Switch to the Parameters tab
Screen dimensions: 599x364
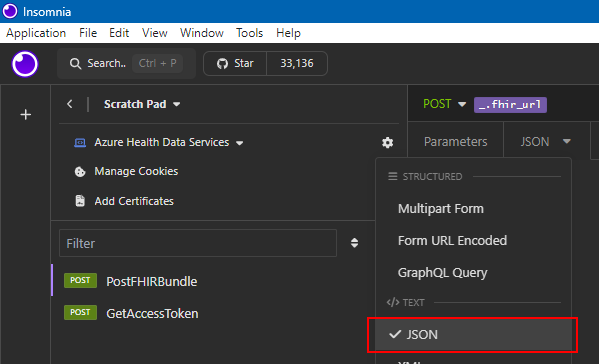coord(455,142)
